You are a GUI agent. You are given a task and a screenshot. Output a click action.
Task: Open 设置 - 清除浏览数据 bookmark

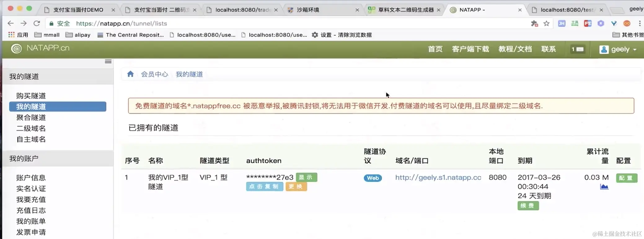click(342, 35)
